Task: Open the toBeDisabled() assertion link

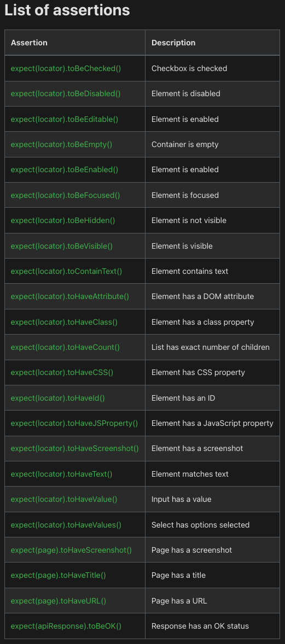Action: 66,93
